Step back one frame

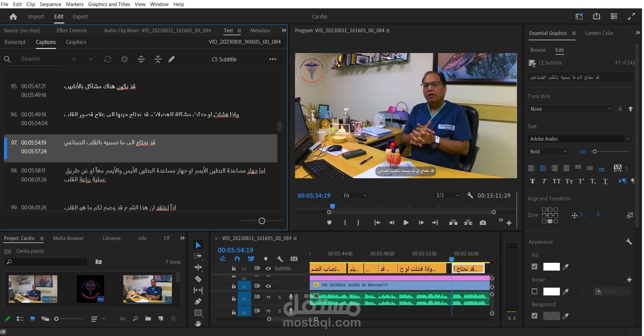[392, 223]
